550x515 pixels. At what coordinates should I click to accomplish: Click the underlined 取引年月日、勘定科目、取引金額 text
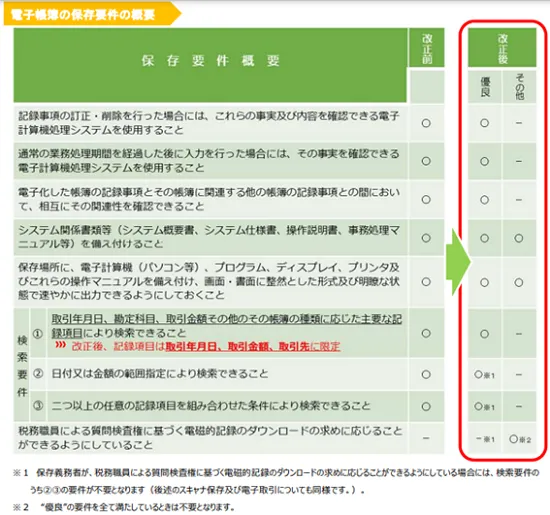(226, 326)
